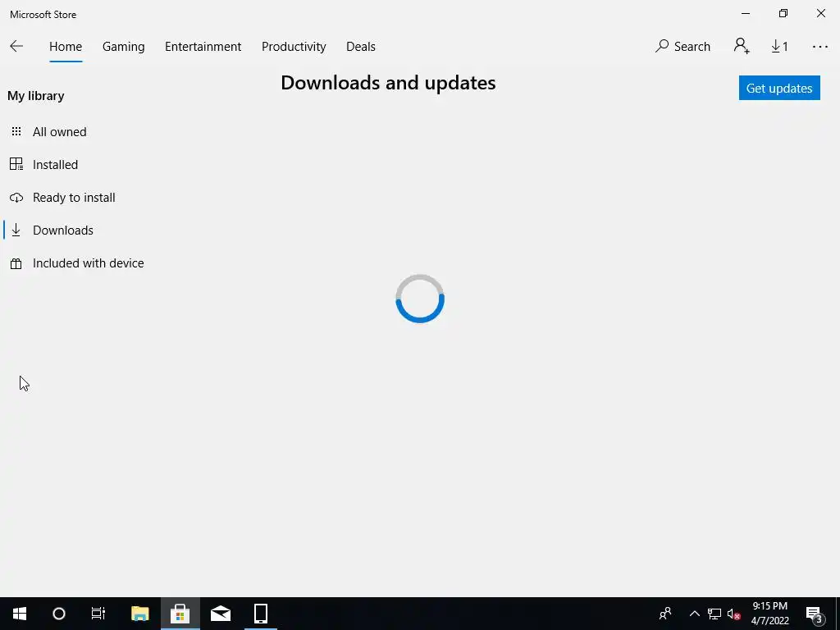
Task: Open Task View on the taskbar
Action: coord(98,614)
